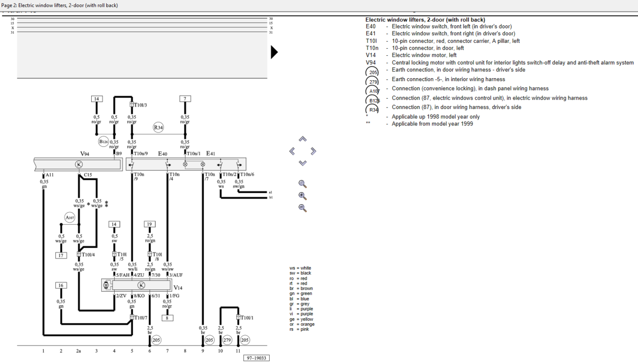
Task: Follow boxed reference 17 beside connector T10l/4
Action: [61, 255]
